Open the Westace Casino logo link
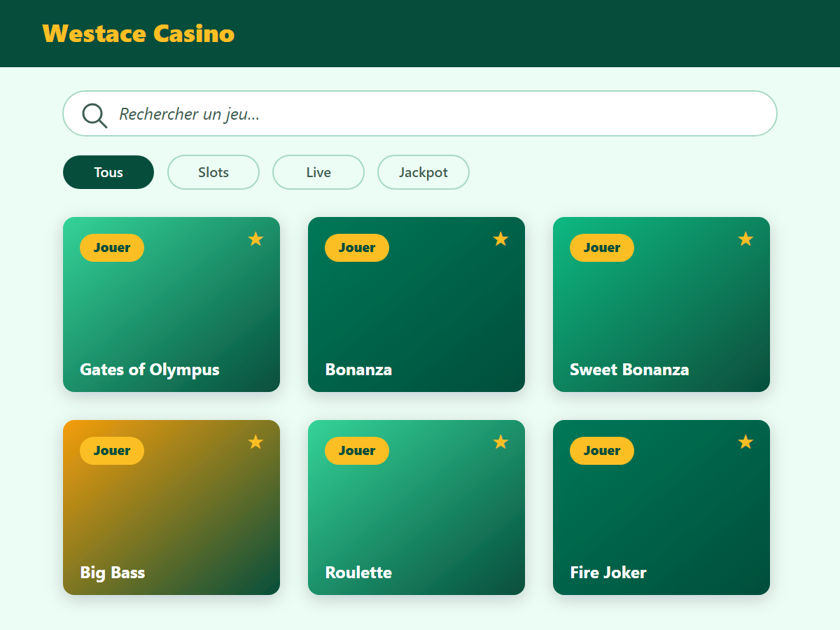The image size is (840, 630). point(139,34)
